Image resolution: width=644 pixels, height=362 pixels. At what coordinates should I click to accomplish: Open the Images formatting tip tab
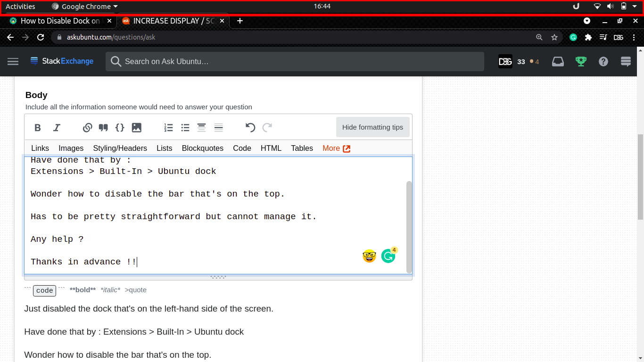[71, 148]
